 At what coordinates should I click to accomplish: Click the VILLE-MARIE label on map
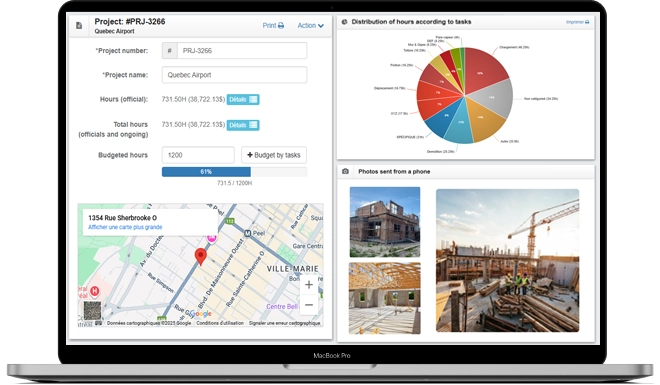click(293, 269)
